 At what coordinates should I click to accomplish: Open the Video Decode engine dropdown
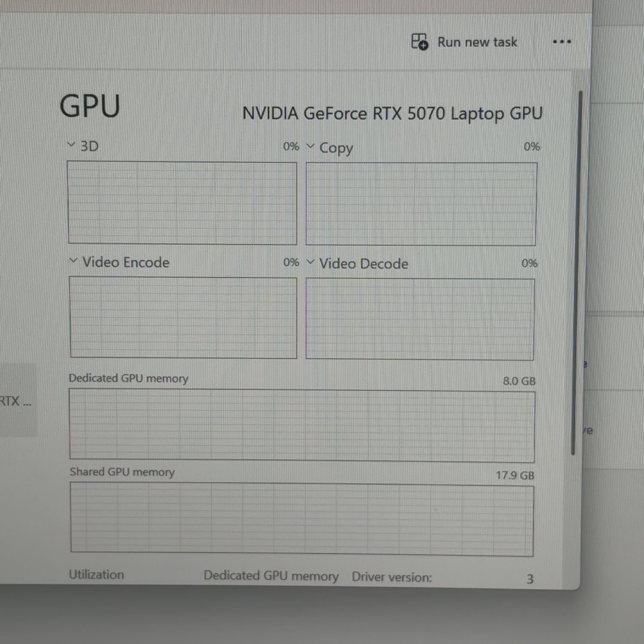tap(310, 262)
